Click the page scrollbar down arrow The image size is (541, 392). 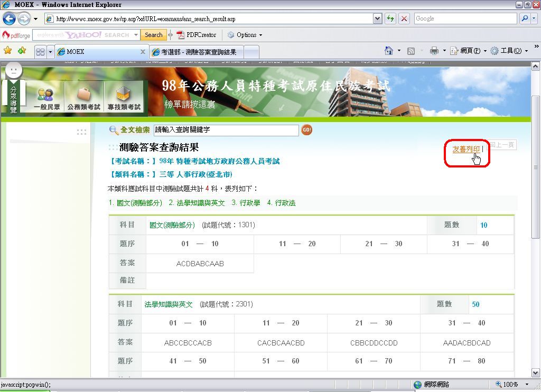click(536, 373)
